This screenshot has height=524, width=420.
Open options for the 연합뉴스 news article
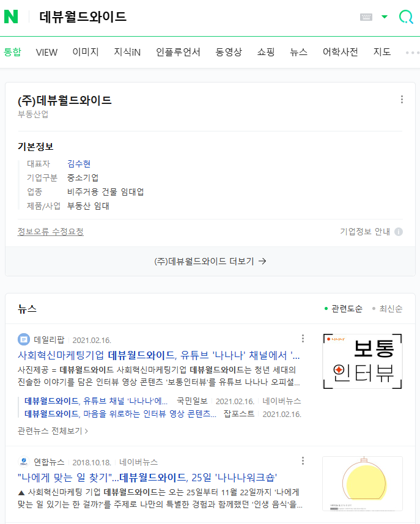(x=303, y=461)
